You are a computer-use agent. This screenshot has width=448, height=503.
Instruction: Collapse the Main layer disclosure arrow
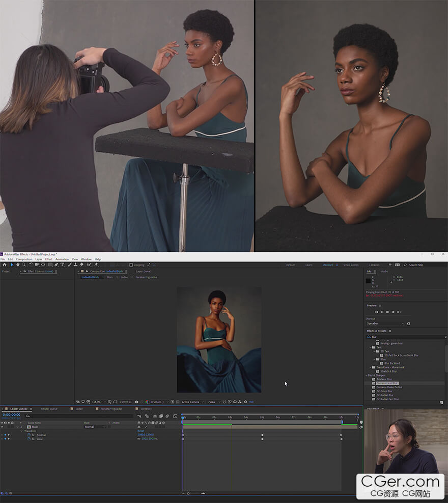coord(17,427)
